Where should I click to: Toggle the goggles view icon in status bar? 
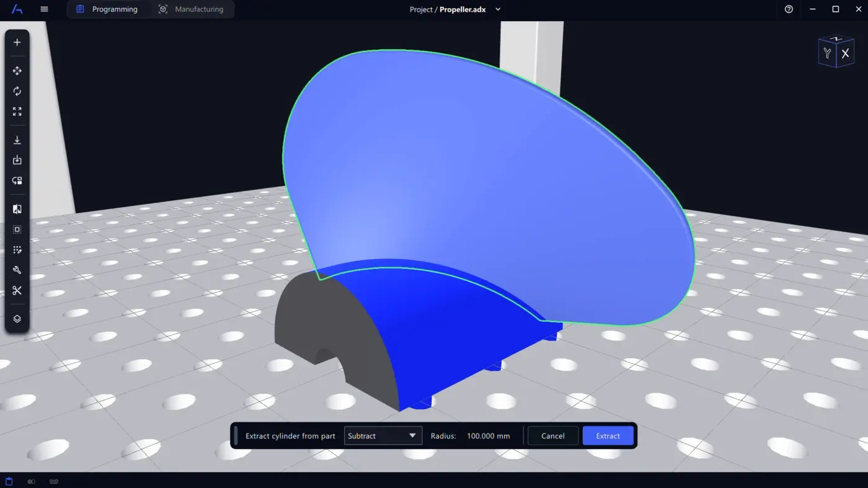point(54,481)
